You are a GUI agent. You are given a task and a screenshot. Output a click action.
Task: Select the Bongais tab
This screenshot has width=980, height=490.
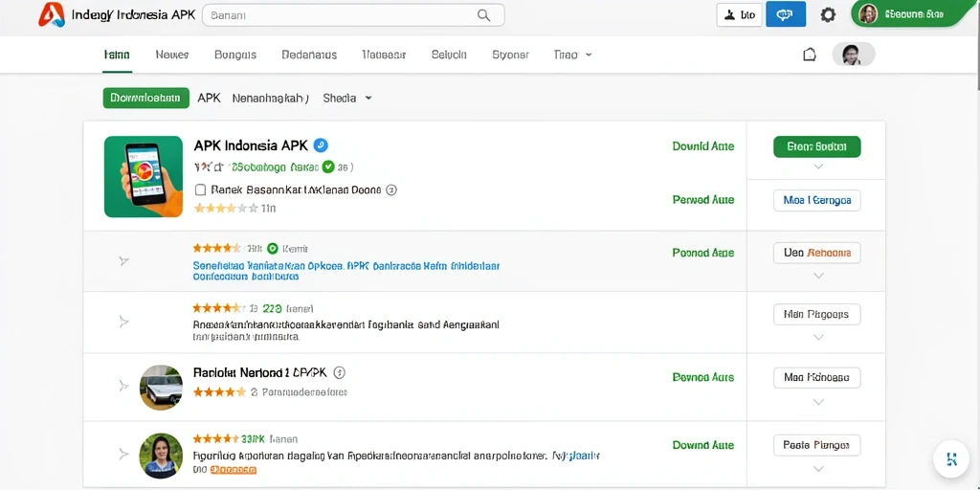[x=235, y=55]
